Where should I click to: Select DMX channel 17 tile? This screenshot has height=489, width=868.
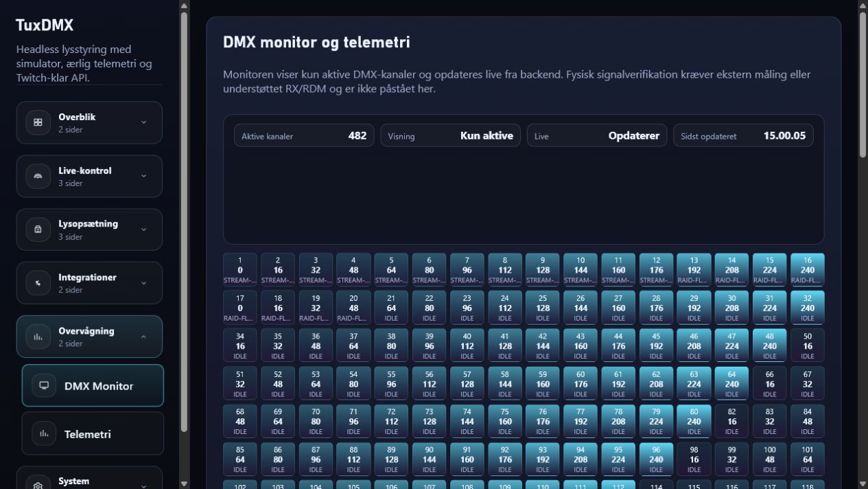coord(240,308)
